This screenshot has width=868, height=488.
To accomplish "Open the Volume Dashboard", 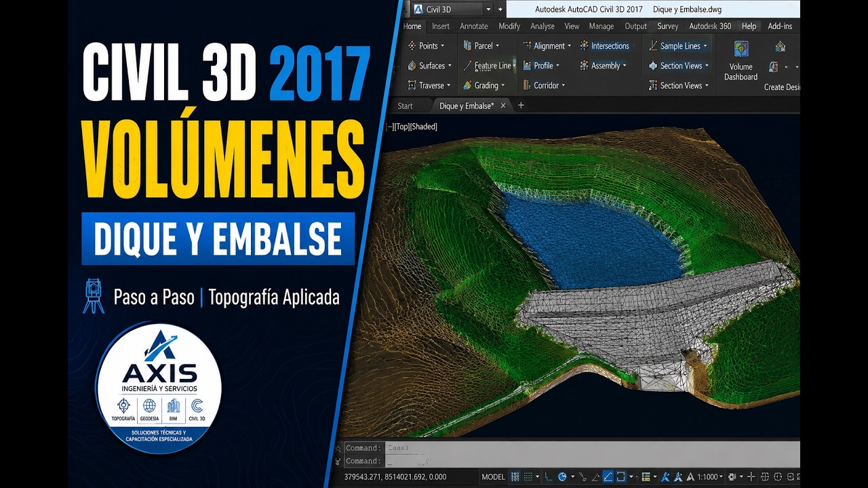I will (x=741, y=61).
